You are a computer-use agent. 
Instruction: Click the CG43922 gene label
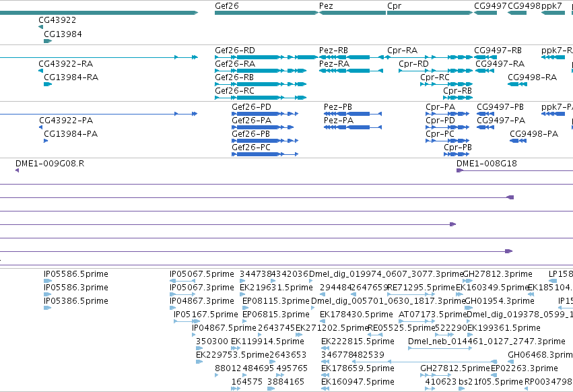point(57,20)
